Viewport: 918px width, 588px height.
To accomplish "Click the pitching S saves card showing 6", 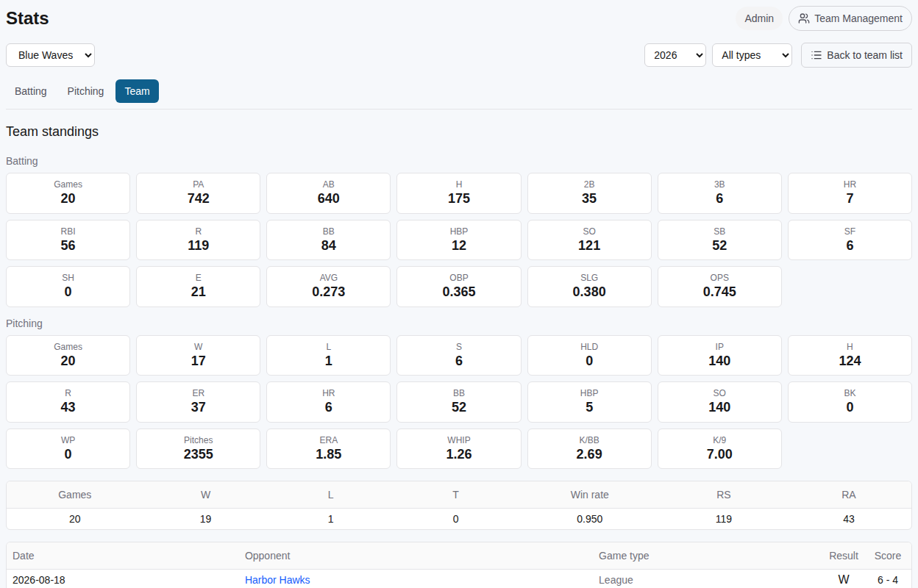I will coord(459,355).
